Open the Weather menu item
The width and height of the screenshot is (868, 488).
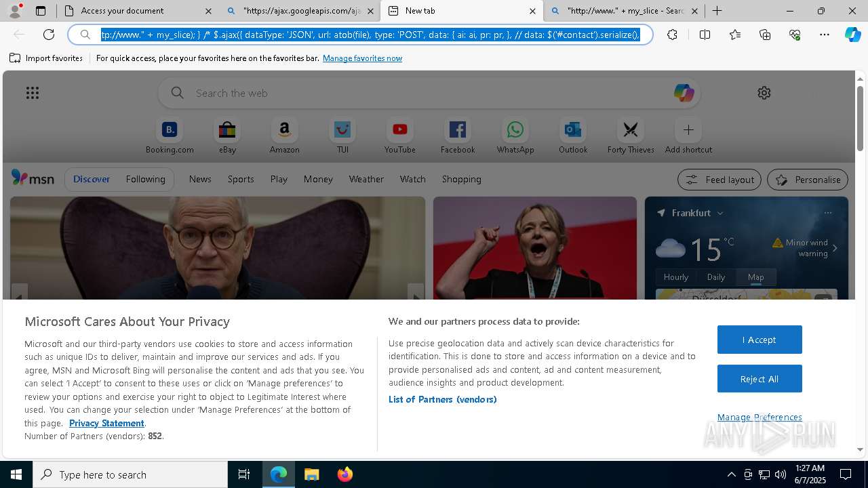click(366, 179)
